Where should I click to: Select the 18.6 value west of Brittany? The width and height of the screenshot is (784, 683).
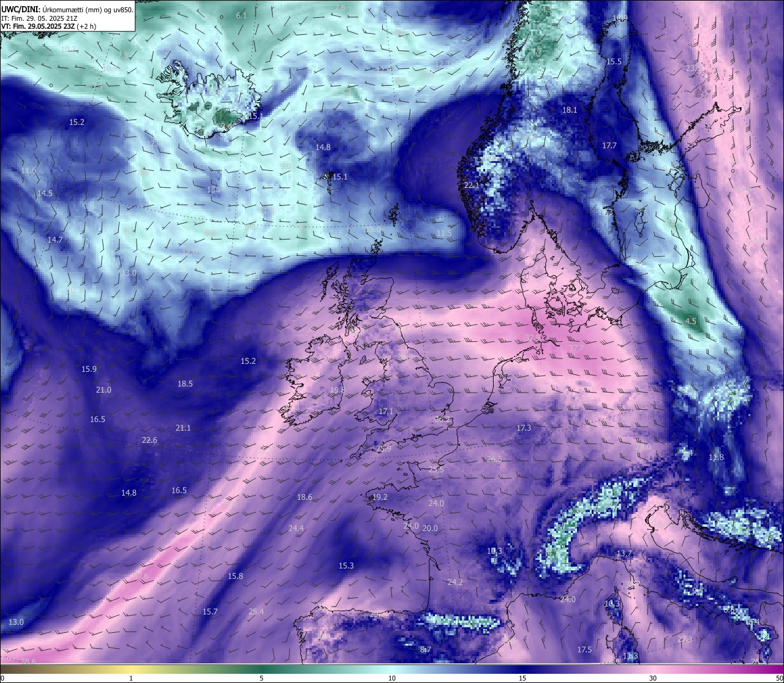click(304, 497)
